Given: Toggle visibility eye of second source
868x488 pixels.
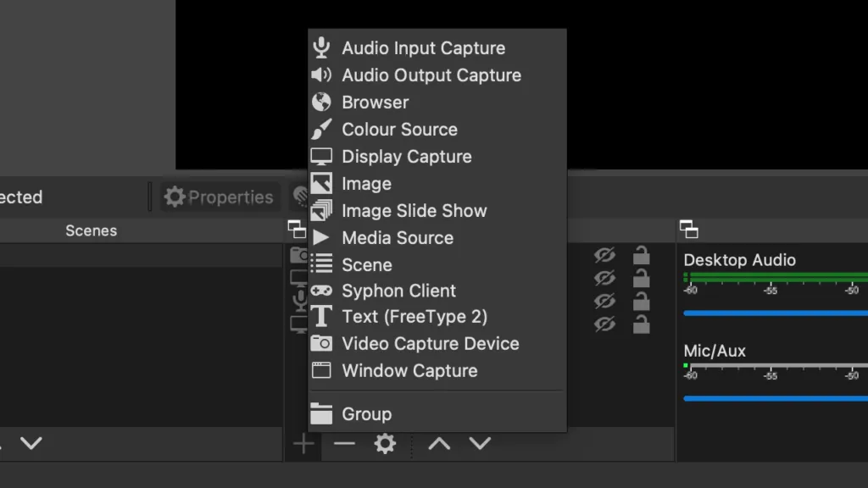Looking at the screenshot, I should (604, 278).
